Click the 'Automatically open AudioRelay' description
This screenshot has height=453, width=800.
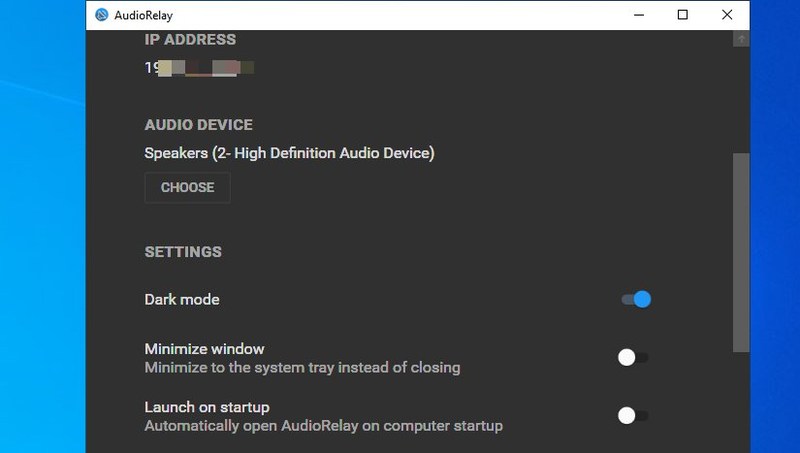coord(323,426)
